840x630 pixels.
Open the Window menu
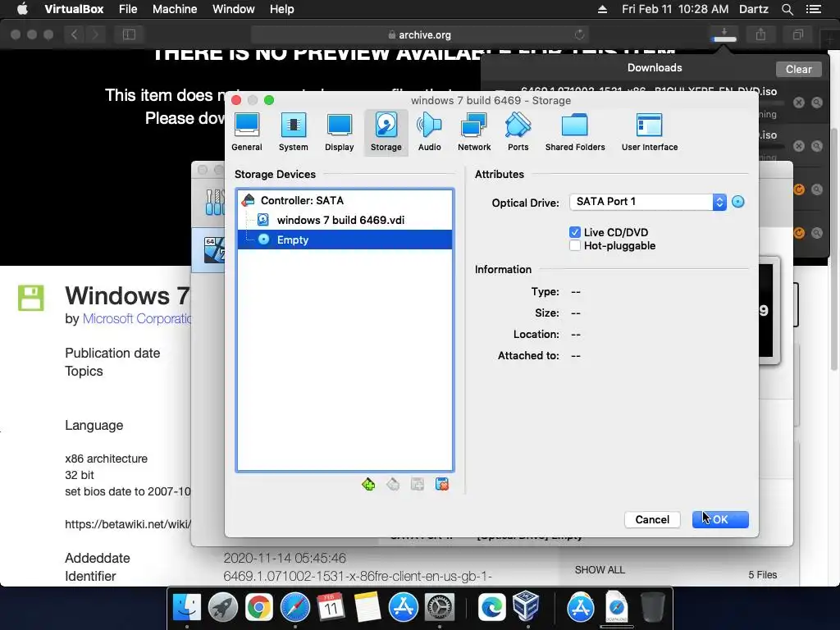click(x=234, y=9)
